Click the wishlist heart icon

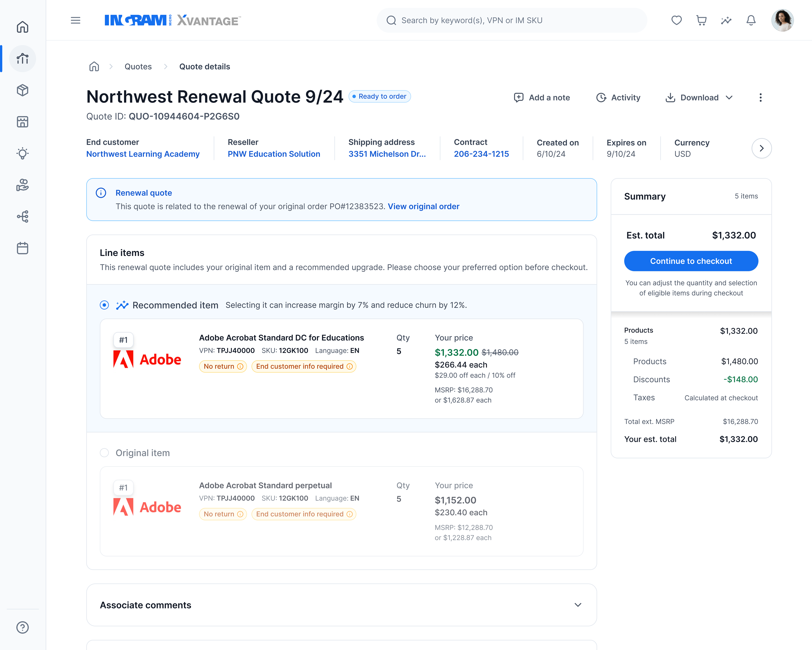pos(676,20)
